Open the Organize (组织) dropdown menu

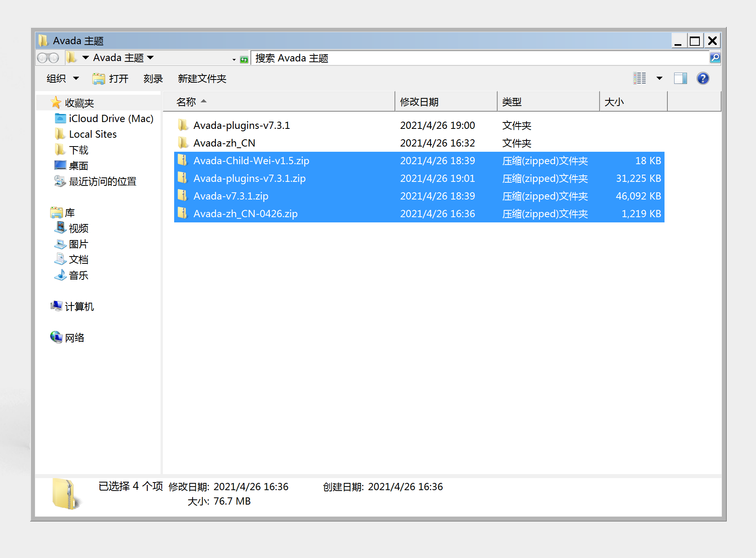coord(63,78)
